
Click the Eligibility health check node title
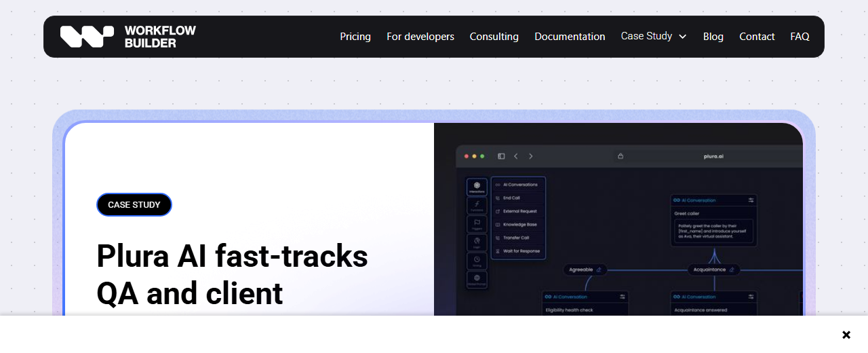[570, 310]
